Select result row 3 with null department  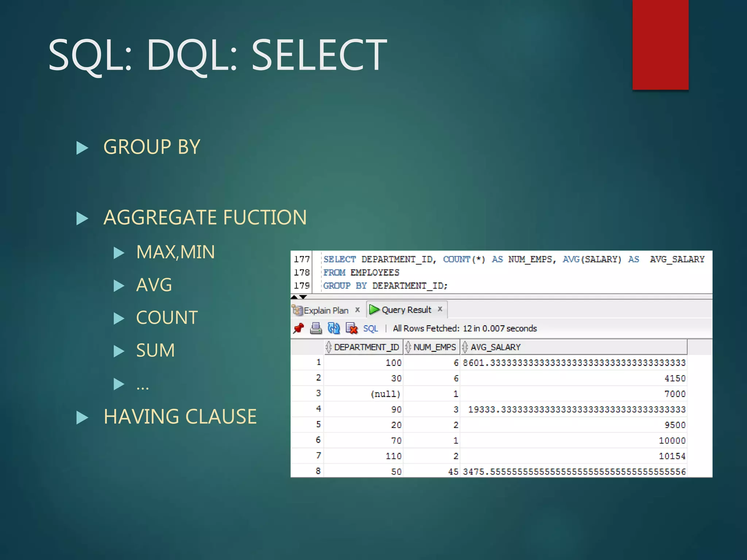pyautogui.click(x=385, y=394)
